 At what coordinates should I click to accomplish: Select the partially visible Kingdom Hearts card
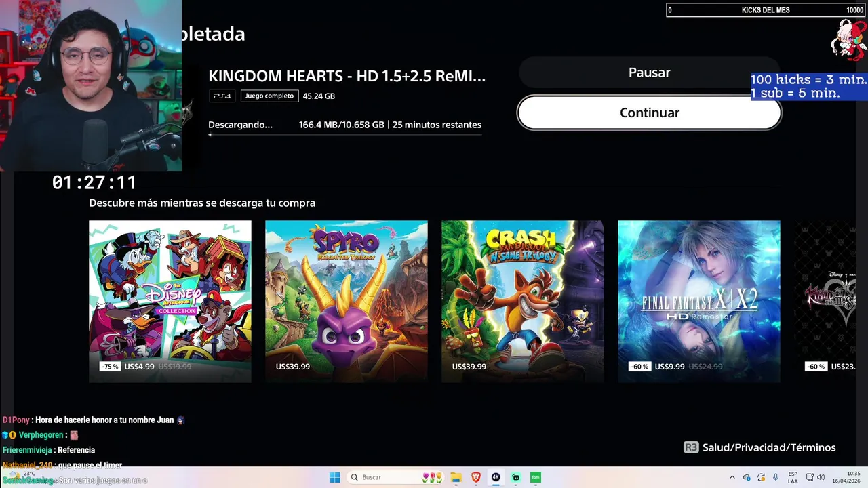(x=825, y=301)
